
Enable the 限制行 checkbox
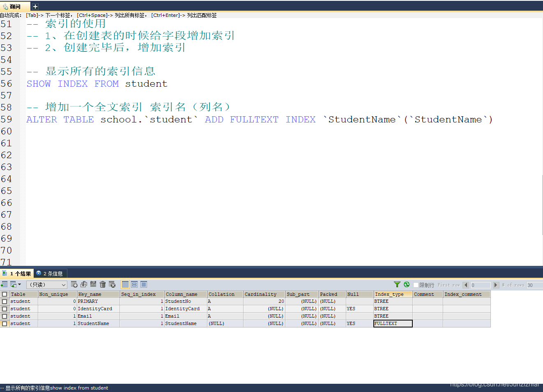(x=416, y=284)
